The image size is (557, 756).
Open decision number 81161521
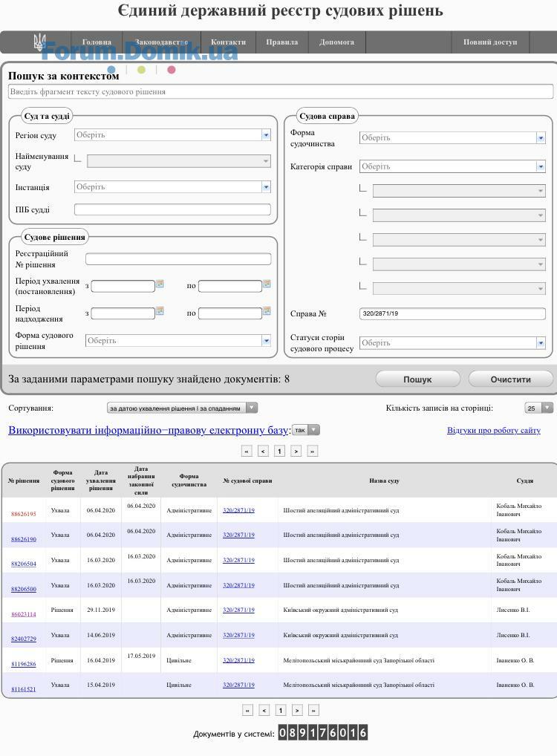[x=24, y=689]
